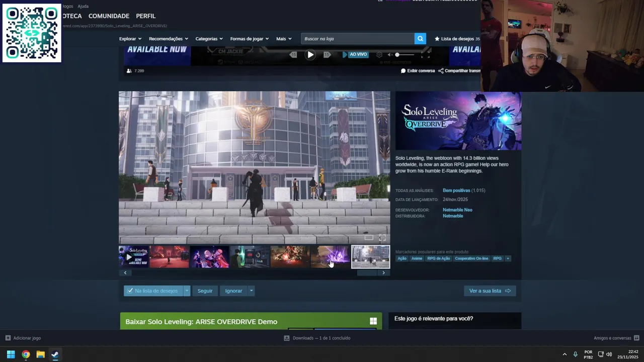Click Adicionar jogo plus icon
The height and width of the screenshot is (362, 644).
pyautogui.click(x=8, y=338)
